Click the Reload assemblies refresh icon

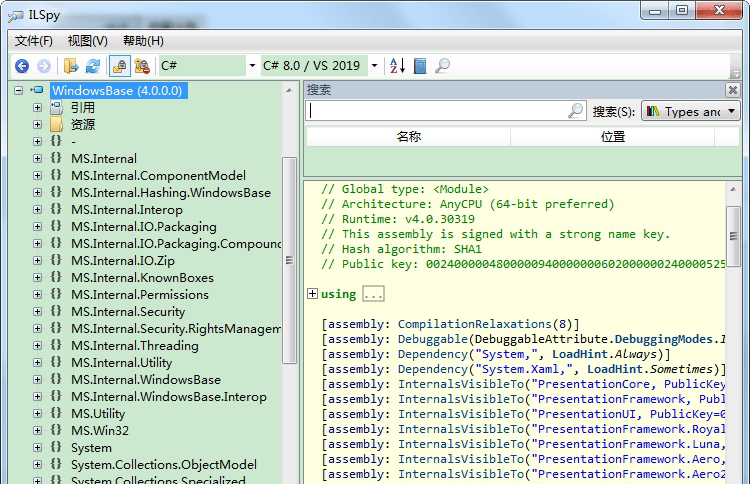tap(93, 66)
